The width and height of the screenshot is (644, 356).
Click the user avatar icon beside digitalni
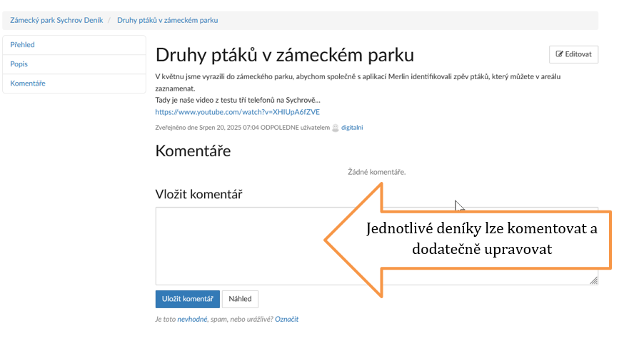click(x=336, y=128)
